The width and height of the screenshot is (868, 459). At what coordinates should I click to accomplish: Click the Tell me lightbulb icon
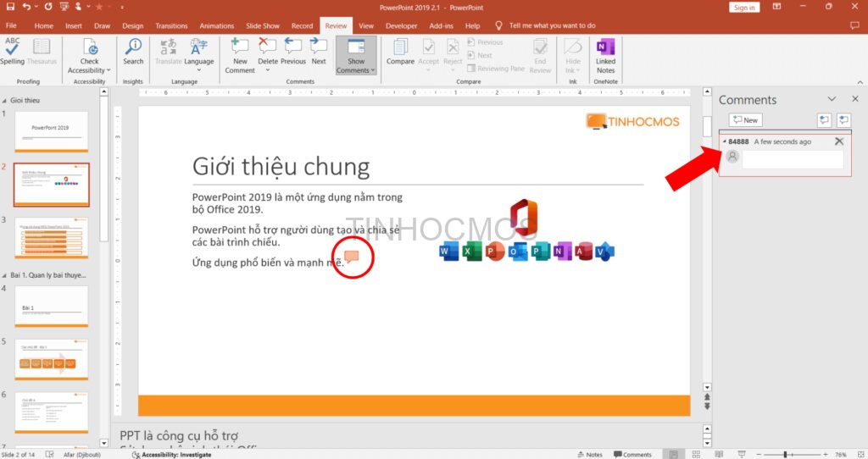pyautogui.click(x=498, y=25)
